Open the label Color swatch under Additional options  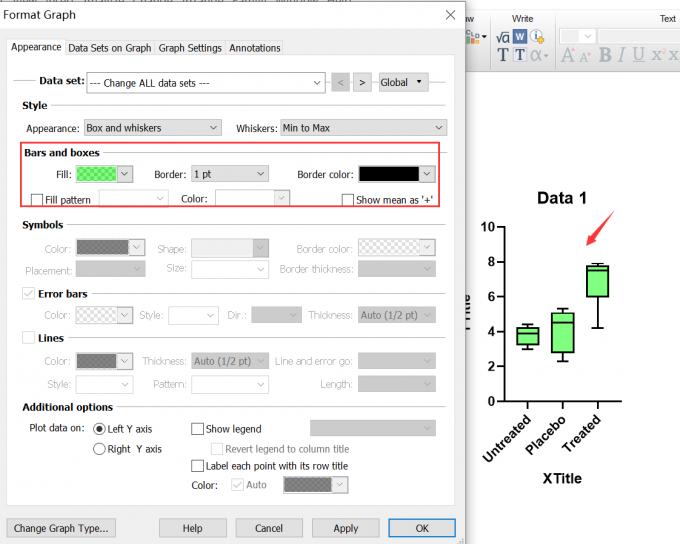click(x=315, y=485)
